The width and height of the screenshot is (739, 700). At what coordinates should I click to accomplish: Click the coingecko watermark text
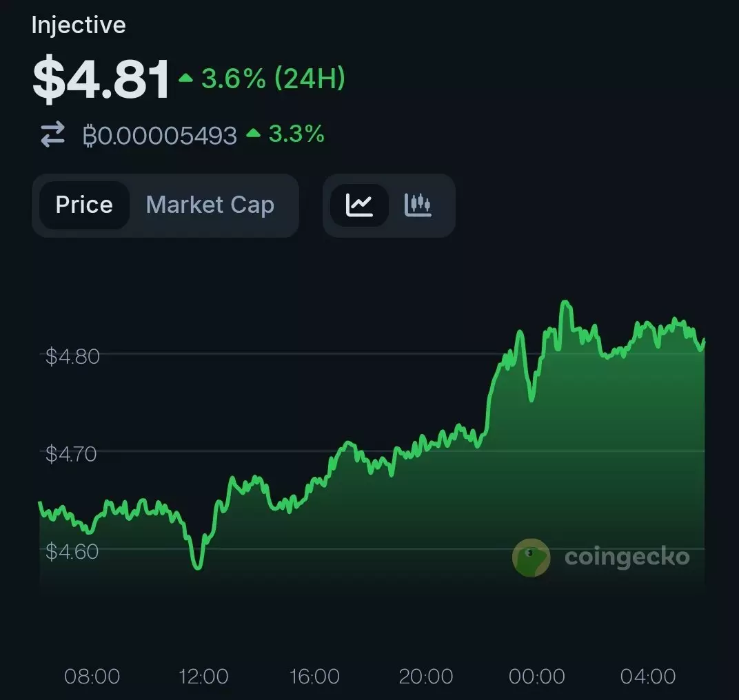pyautogui.click(x=627, y=557)
